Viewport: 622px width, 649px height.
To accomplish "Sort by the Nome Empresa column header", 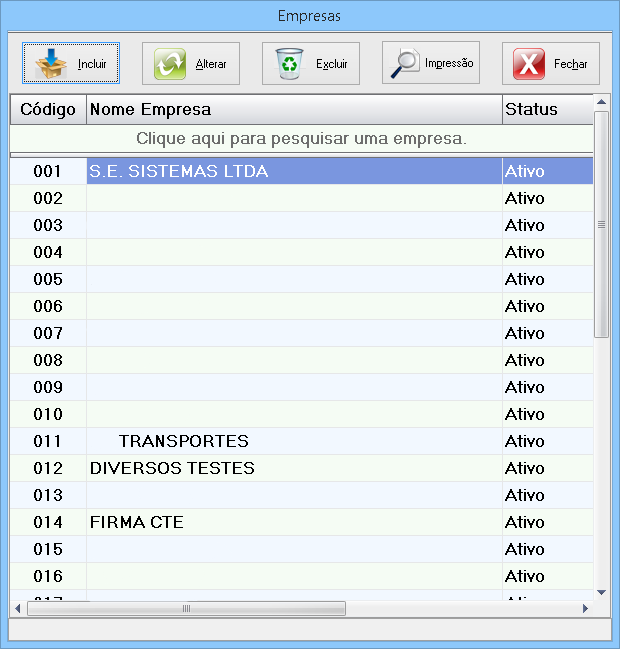I will click(294, 109).
